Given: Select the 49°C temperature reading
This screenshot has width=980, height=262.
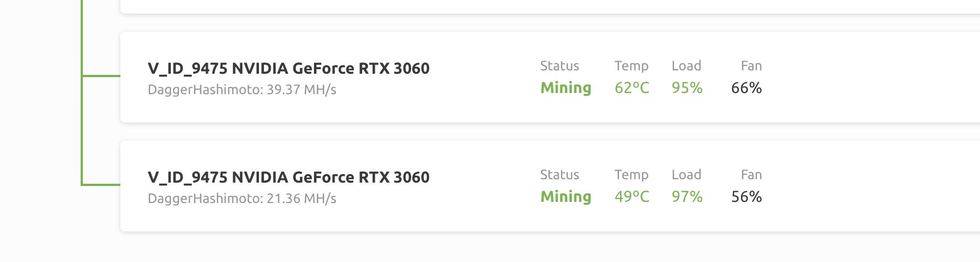Looking at the screenshot, I should click(x=632, y=197).
